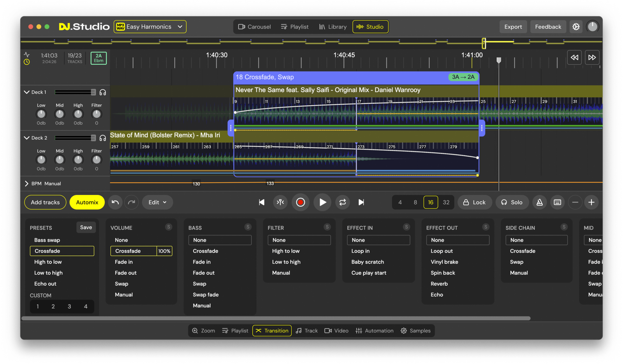Viewport: 623px width, 364px height.
Task: Open the Video panel
Action: coord(336,331)
